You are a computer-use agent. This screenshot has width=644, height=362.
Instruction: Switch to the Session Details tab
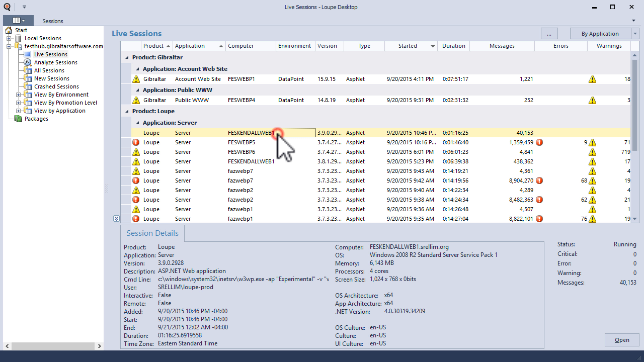[x=152, y=233]
